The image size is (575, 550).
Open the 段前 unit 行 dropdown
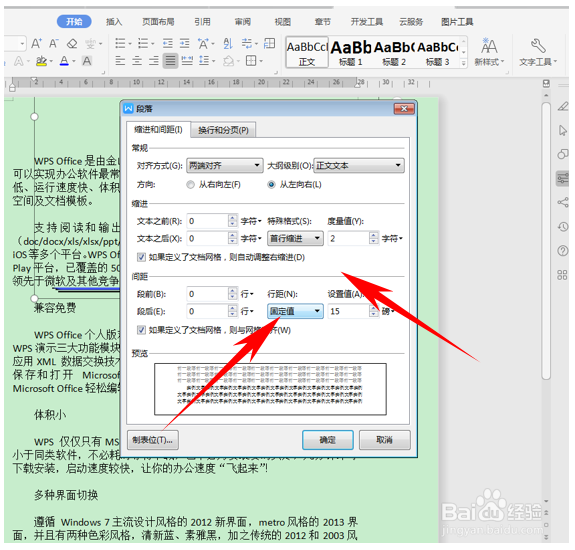(x=247, y=294)
